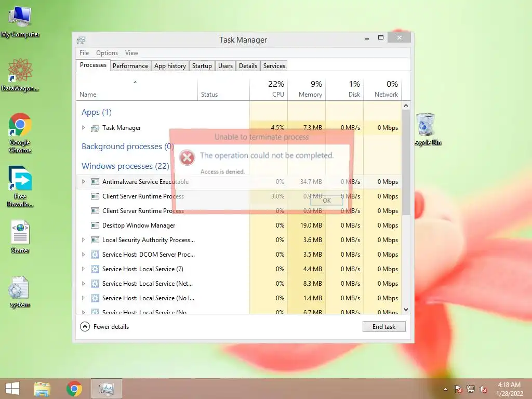Click End task button
Image resolution: width=532 pixels, height=399 pixels.
[x=384, y=327]
